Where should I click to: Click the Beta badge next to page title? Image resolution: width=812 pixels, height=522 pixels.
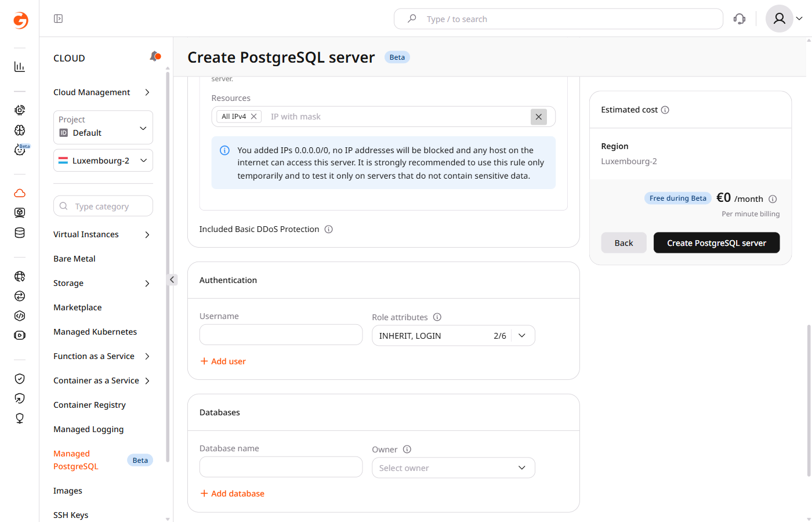[397, 57]
